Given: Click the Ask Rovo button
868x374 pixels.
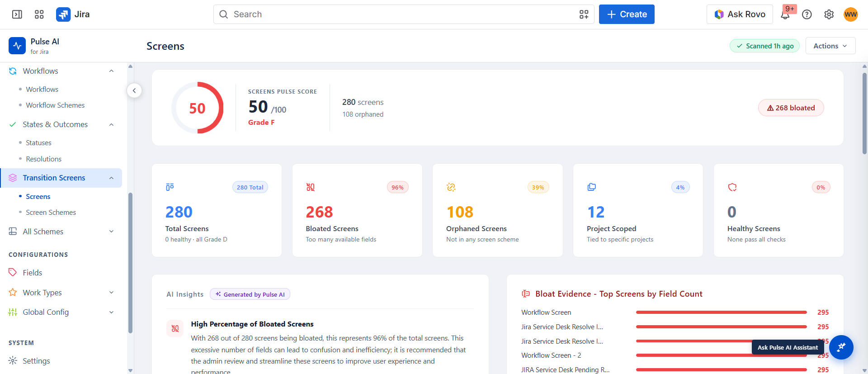Looking at the screenshot, I should point(740,14).
